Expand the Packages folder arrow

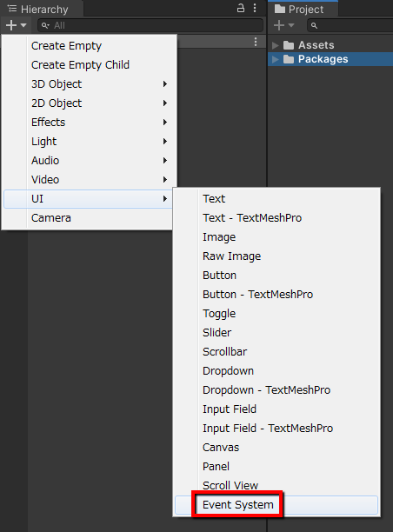pos(276,59)
